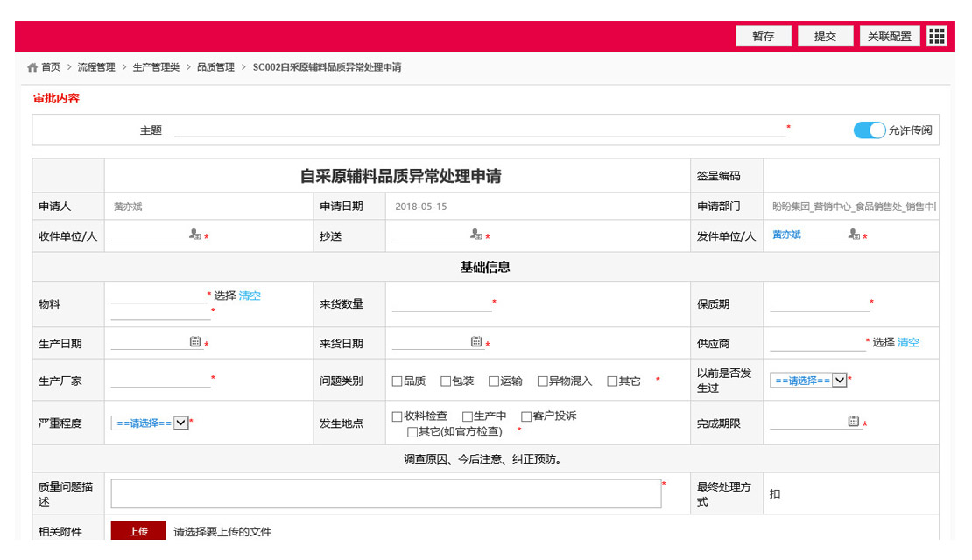Image resolution: width=972 pixels, height=560 pixels.
Task: Enable the 客户投诉 location checkbox
Action: pyautogui.click(x=526, y=416)
